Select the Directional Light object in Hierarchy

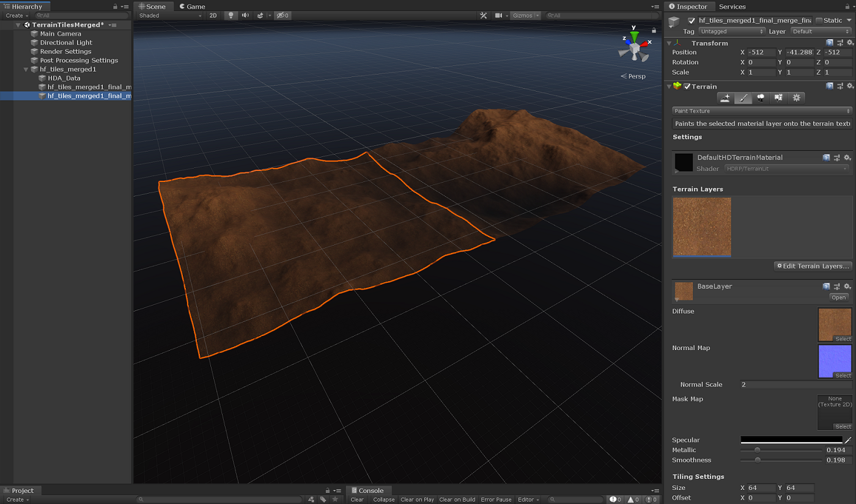point(66,43)
